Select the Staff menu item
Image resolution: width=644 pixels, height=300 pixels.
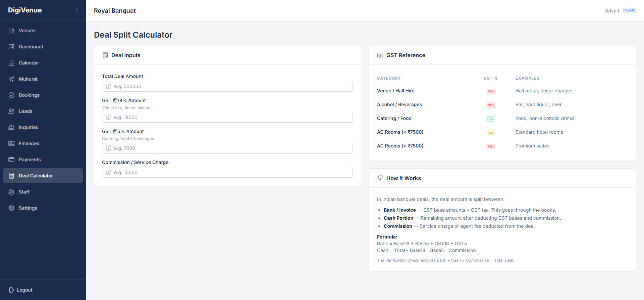pyautogui.click(x=43, y=192)
